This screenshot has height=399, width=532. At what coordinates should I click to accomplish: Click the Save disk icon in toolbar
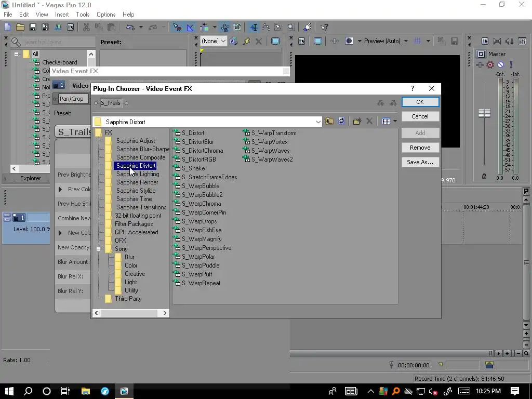33,27
